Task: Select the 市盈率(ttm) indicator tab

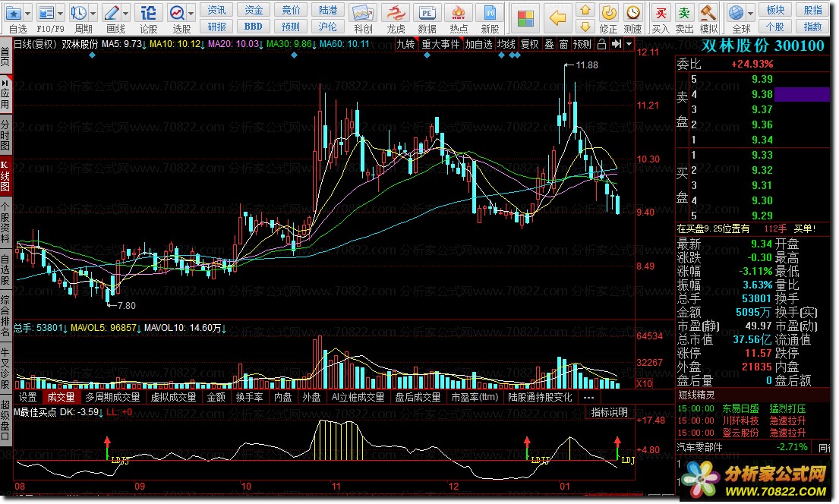Action: coord(475,397)
